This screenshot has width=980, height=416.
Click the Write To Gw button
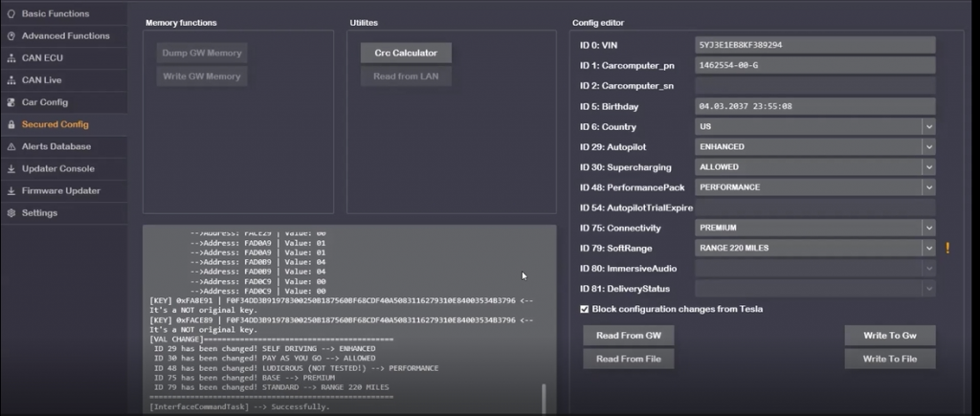click(889, 336)
